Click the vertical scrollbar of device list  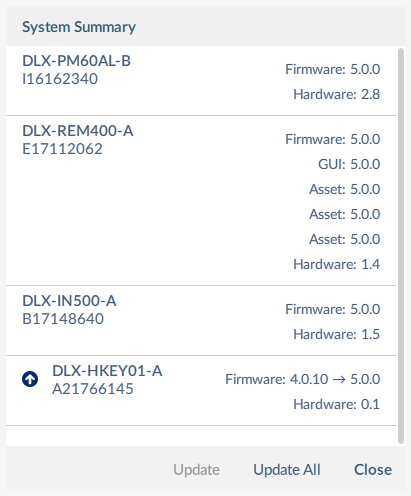coord(401,246)
